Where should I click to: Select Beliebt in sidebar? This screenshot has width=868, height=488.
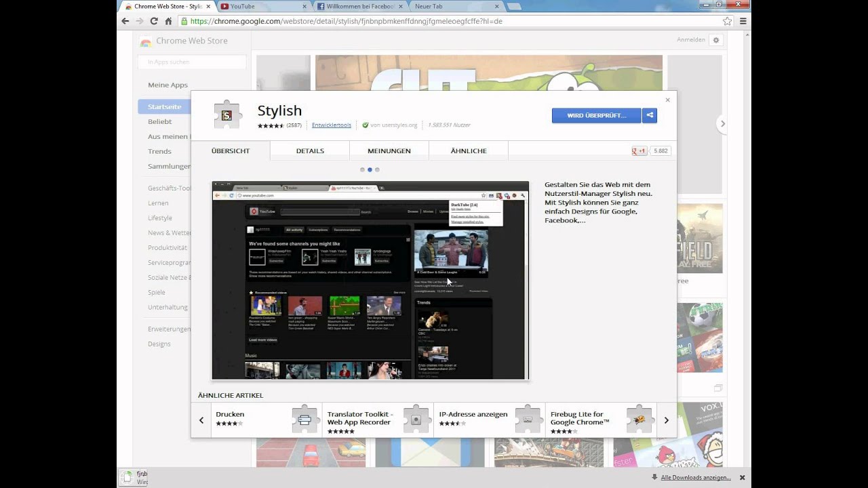point(160,121)
